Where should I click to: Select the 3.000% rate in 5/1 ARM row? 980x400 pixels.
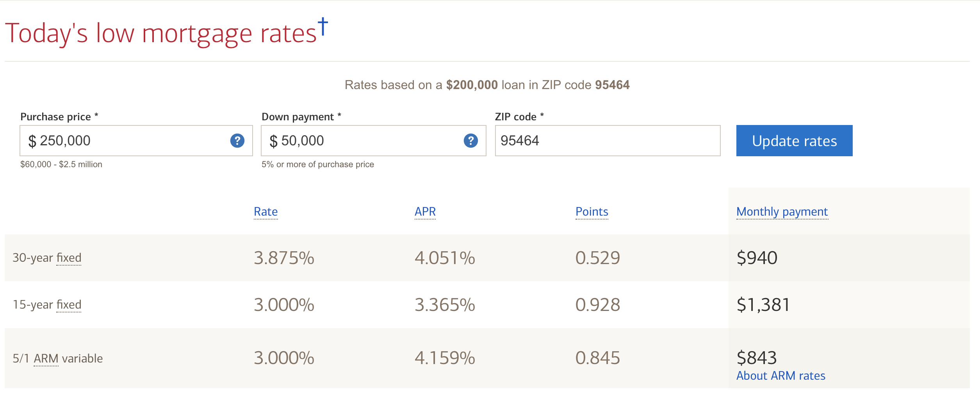[x=284, y=358]
